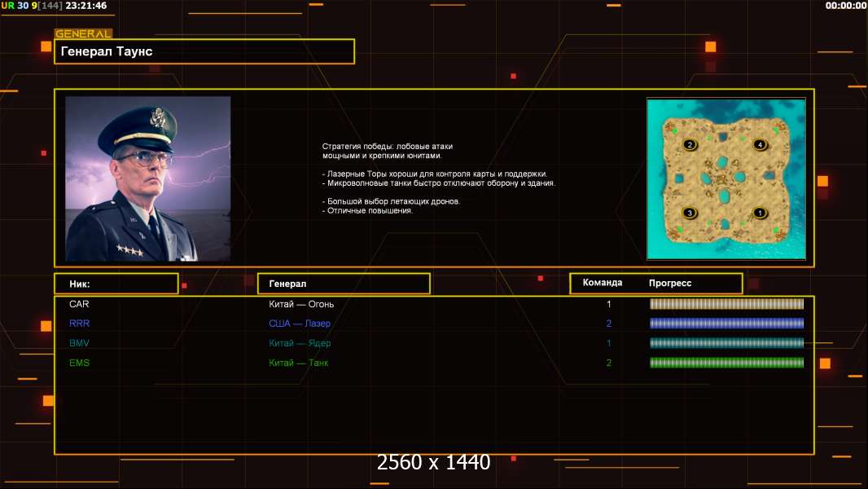Click start position 4 on the map

coord(760,144)
